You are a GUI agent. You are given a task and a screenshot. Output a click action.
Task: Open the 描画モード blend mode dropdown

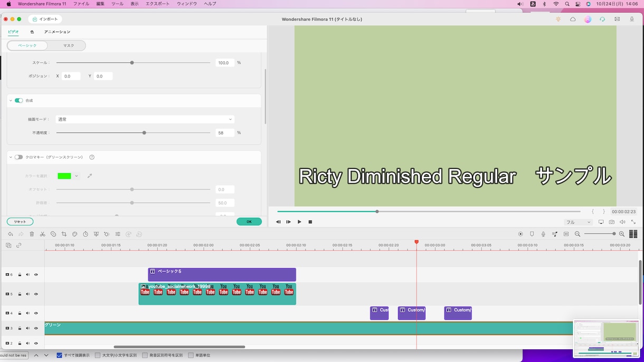145,119
